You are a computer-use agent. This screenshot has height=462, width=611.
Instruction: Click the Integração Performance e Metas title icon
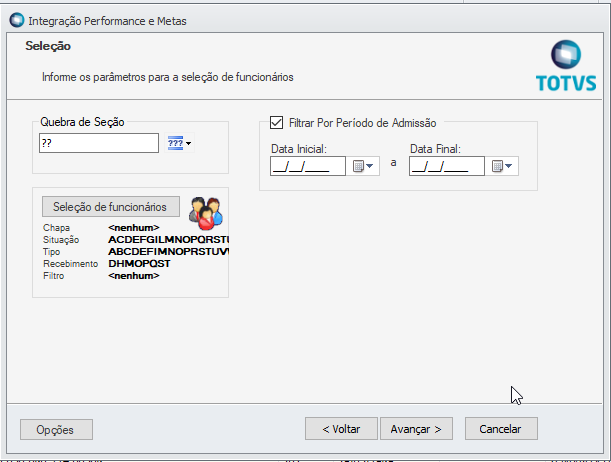pyautogui.click(x=15, y=20)
